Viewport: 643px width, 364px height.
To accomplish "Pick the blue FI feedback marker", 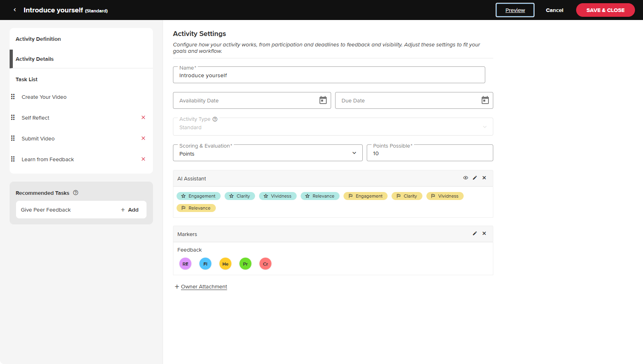I will point(205,264).
